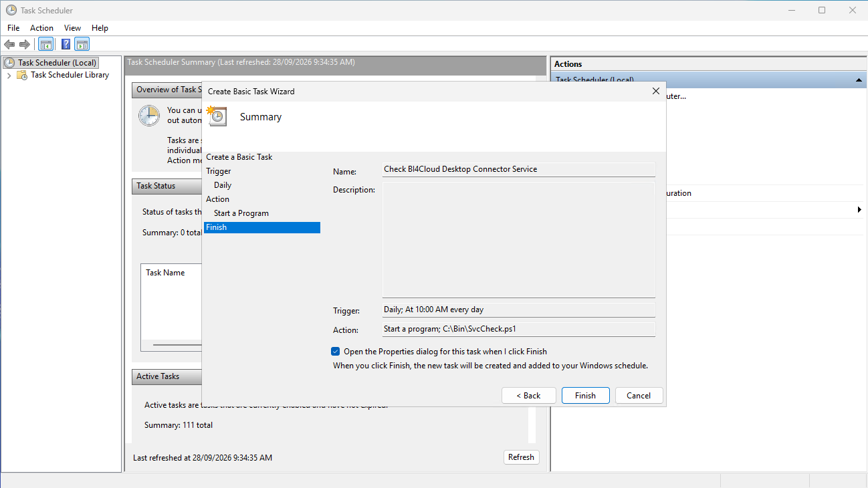The width and height of the screenshot is (868, 488).
Task: Click the Finish button
Action: (x=585, y=395)
